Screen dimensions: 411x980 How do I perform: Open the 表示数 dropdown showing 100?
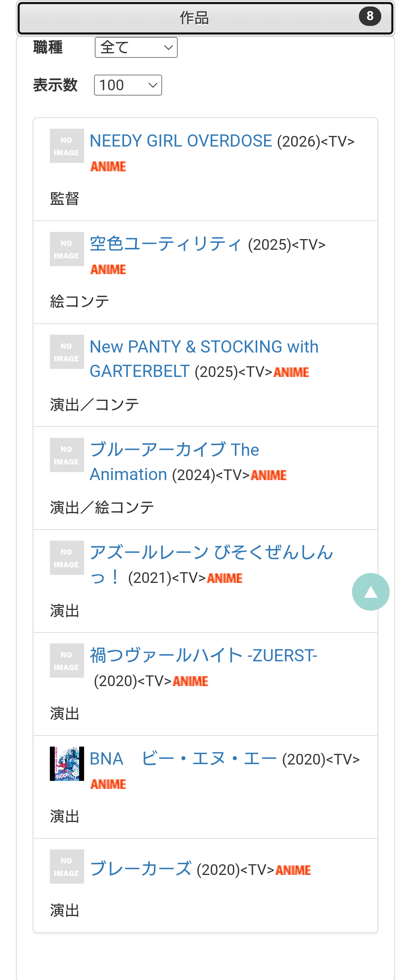[128, 85]
